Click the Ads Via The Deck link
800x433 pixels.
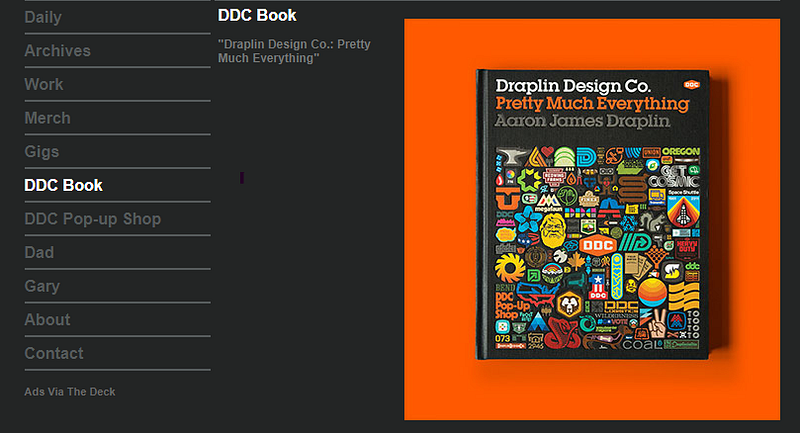pyautogui.click(x=70, y=392)
